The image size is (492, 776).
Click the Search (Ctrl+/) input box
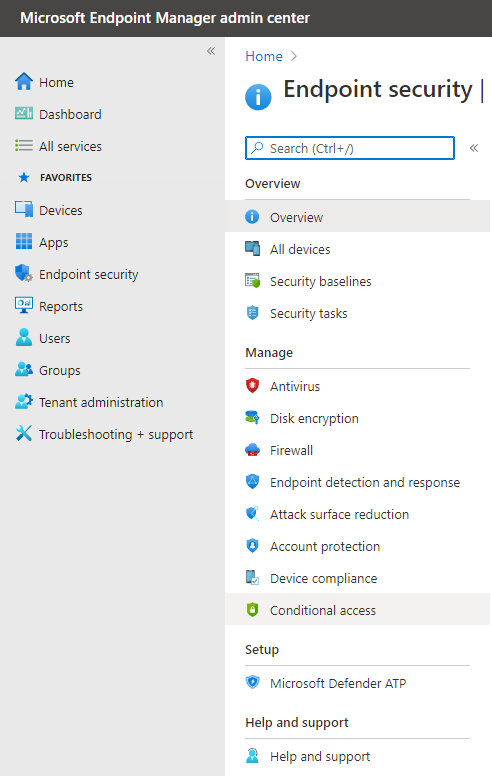tap(350, 148)
